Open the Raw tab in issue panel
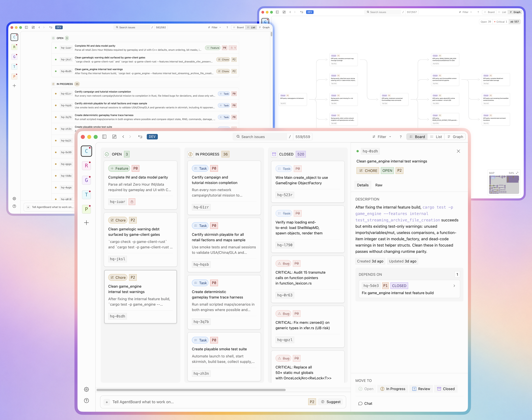 click(x=379, y=185)
